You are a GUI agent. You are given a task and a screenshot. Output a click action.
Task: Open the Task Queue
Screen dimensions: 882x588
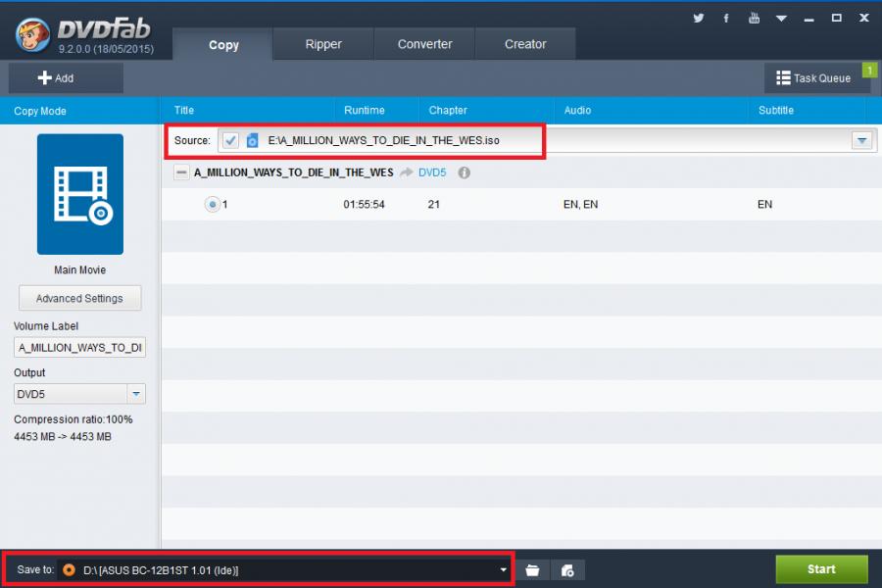pos(812,77)
